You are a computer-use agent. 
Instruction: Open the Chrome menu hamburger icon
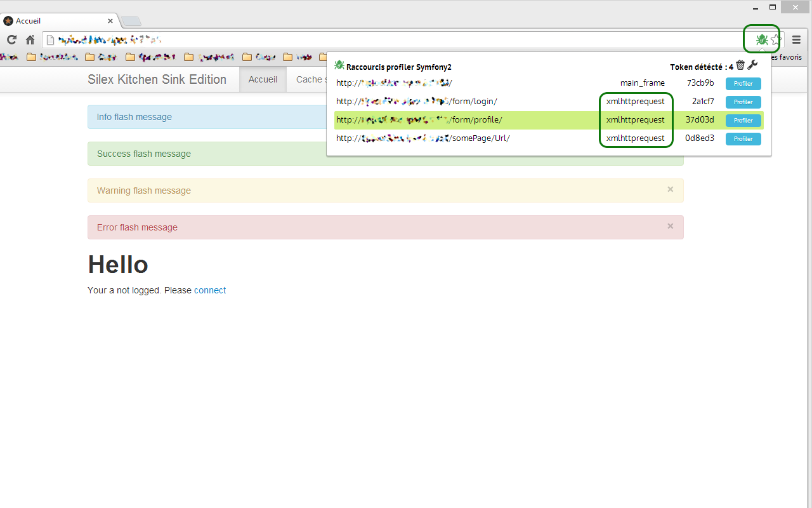[x=796, y=39]
